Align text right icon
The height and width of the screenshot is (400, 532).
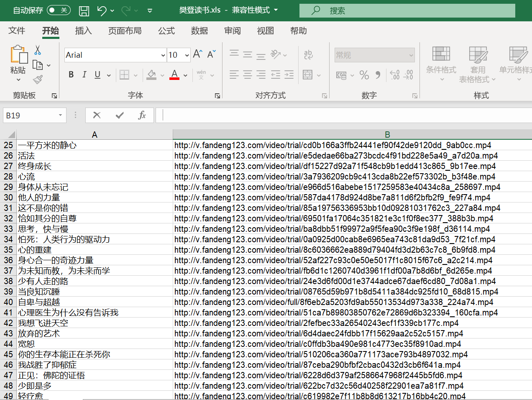[x=261, y=75]
